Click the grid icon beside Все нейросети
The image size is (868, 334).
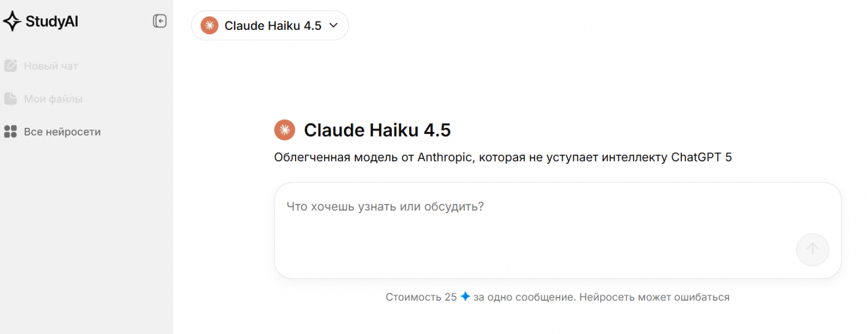pyautogui.click(x=10, y=132)
